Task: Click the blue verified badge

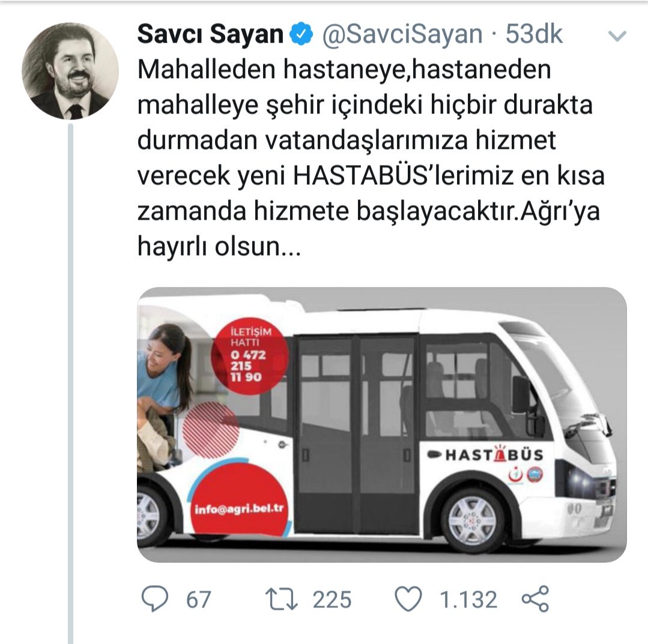Action: [301, 34]
